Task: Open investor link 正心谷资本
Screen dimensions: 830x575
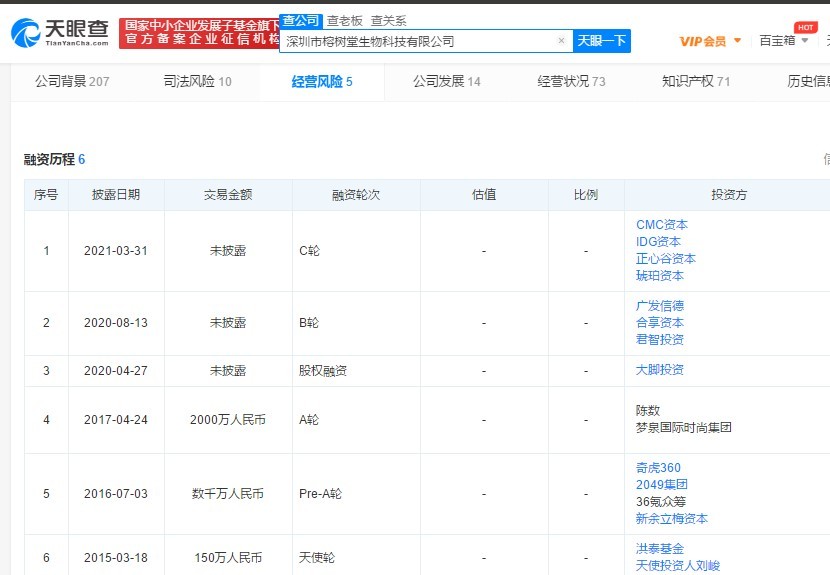Action: coord(666,258)
